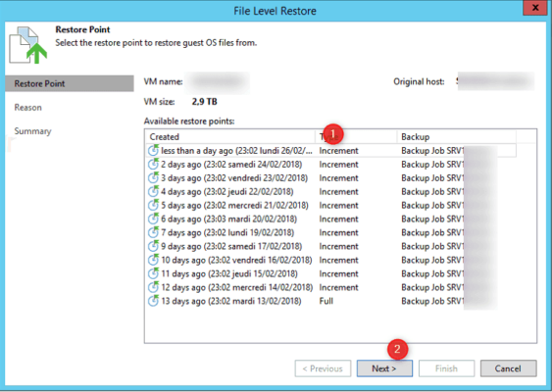Viewport: 552px width, 392px height.
Task: Click the 'Available restore points:' label
Action: click(189, 122)
